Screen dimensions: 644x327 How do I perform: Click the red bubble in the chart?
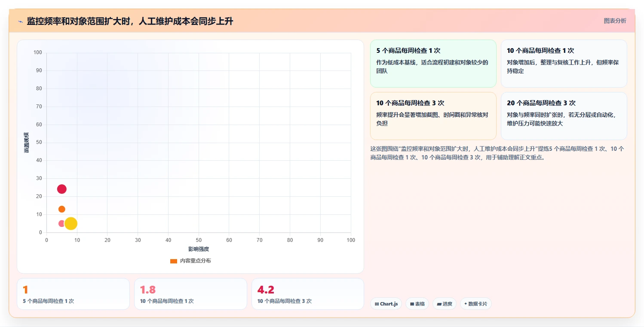(61, 189)
